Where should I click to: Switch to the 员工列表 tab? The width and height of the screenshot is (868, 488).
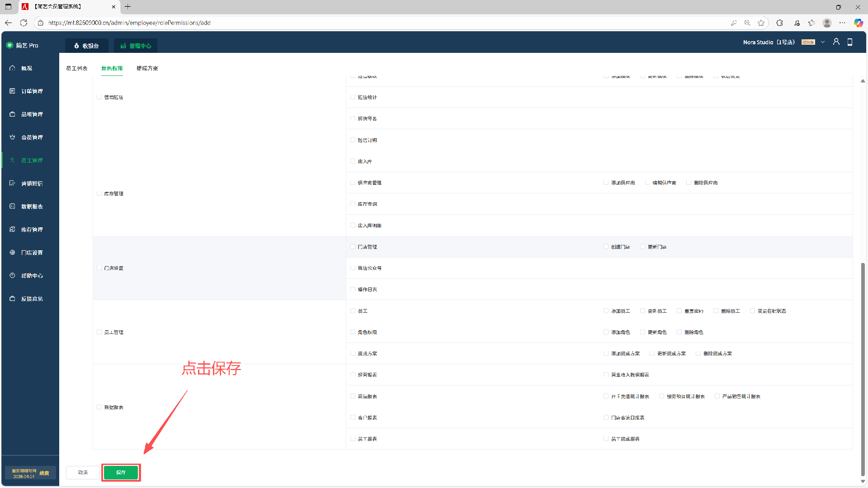(x=77, y=68)
